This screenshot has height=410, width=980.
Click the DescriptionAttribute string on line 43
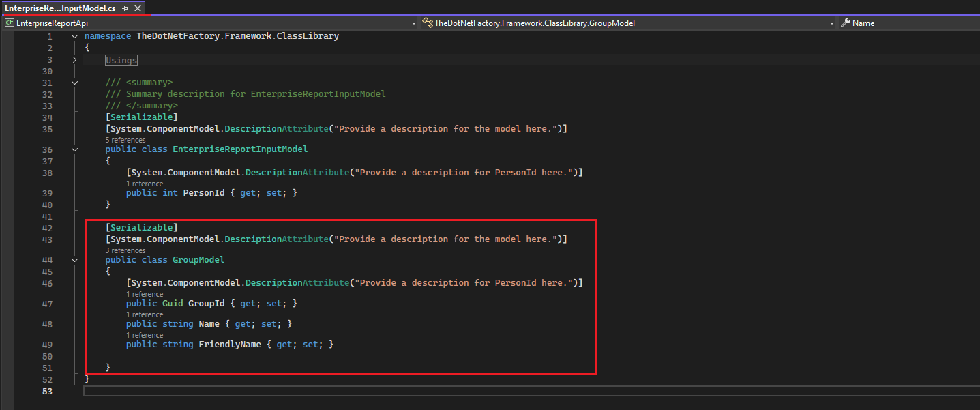pyautogui.click(x=445, y=239)
